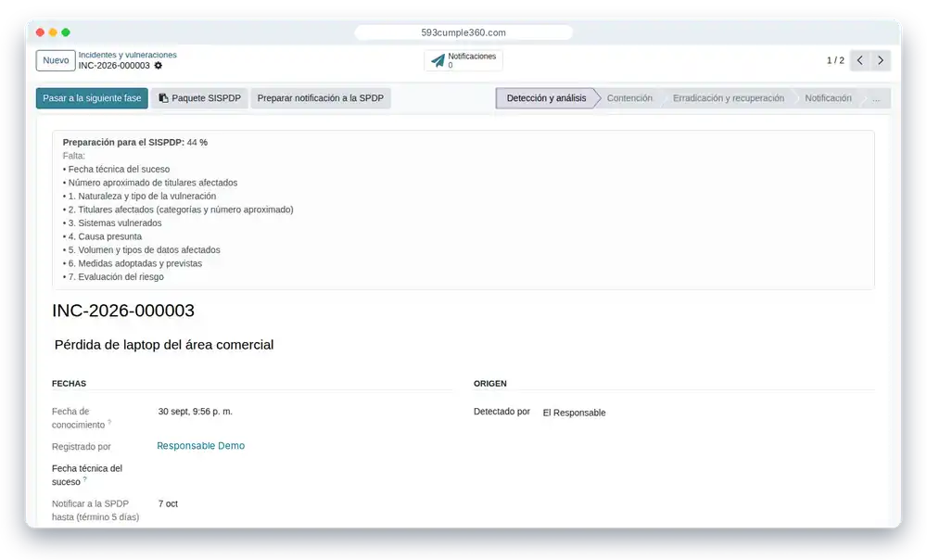This screenshot has height=560, width=927.
Task: Select the Contención stage
Action: [629, 98]
